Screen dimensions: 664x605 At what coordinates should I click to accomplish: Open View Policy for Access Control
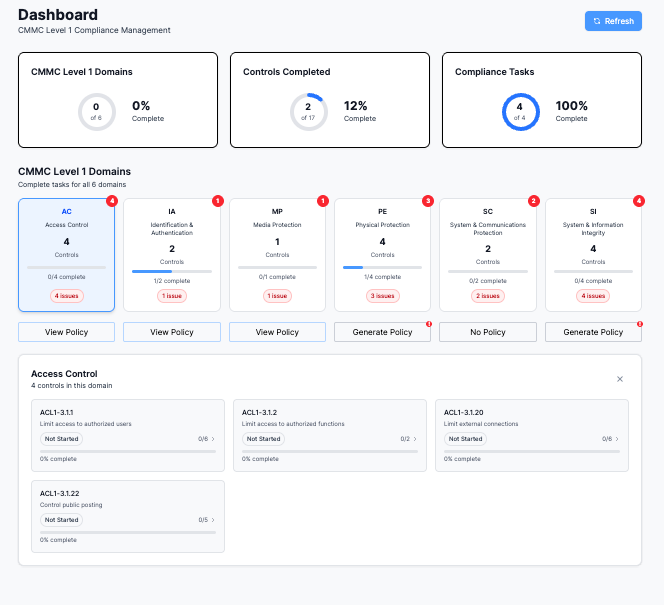click(66, 332)
